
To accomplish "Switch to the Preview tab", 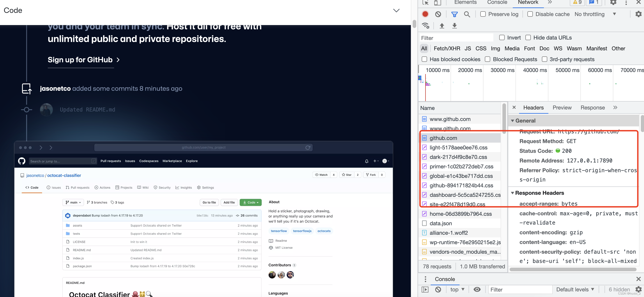I will (x=562, y=108).
